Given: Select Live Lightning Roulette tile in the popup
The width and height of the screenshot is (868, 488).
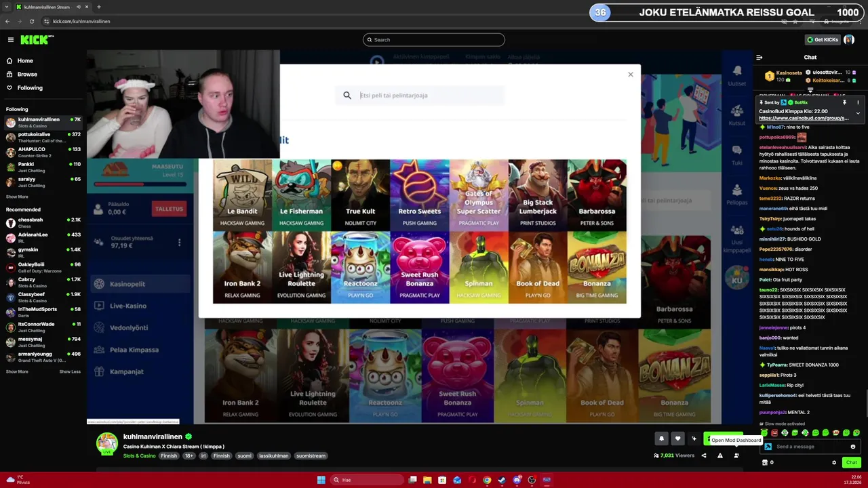Looking at the screenshot, I should [x=301, y=267].
